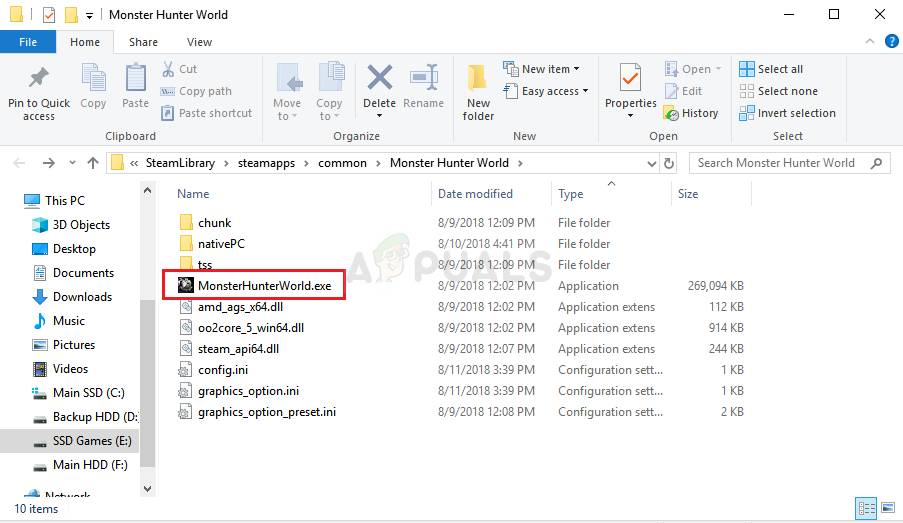Open the recent locations dropdown arrow
Screen dimensions: 903x523
click(72, 164)
